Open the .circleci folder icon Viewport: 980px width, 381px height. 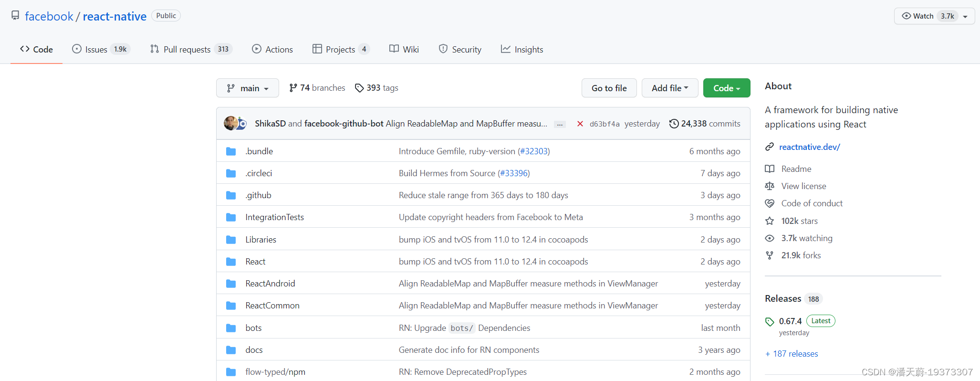[231, 173]
